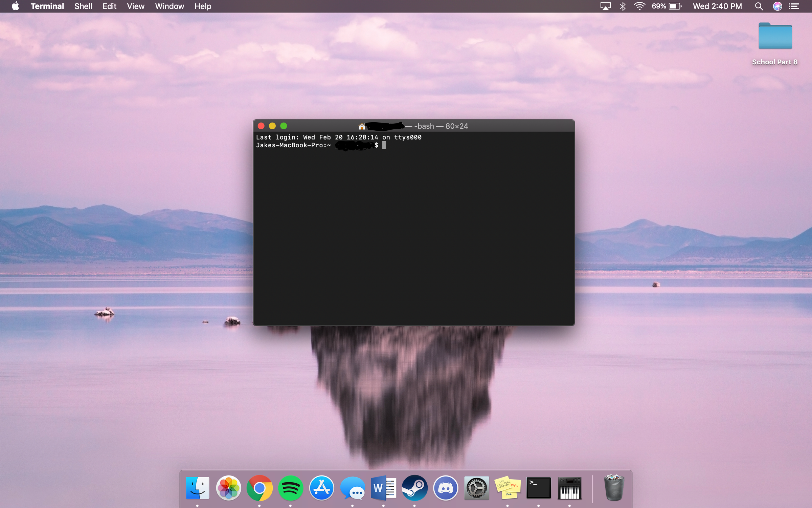Open Messages from the Dock
Image resolution: width=812 pixels, height=508 pixels.
coord(352,488)
